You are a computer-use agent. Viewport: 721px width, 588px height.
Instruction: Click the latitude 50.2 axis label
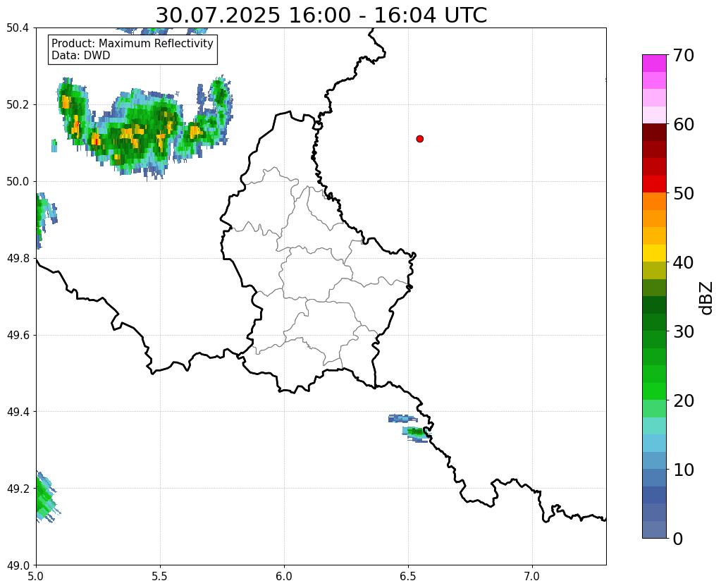click(18, 105)
